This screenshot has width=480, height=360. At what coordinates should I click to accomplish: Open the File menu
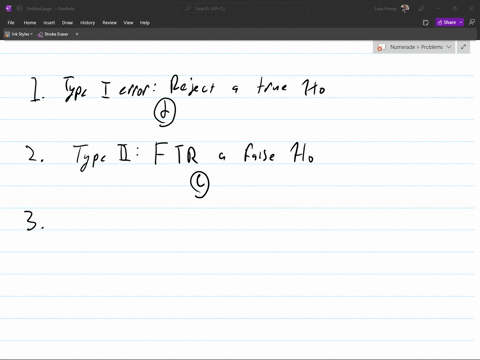[x=11, y=23]
